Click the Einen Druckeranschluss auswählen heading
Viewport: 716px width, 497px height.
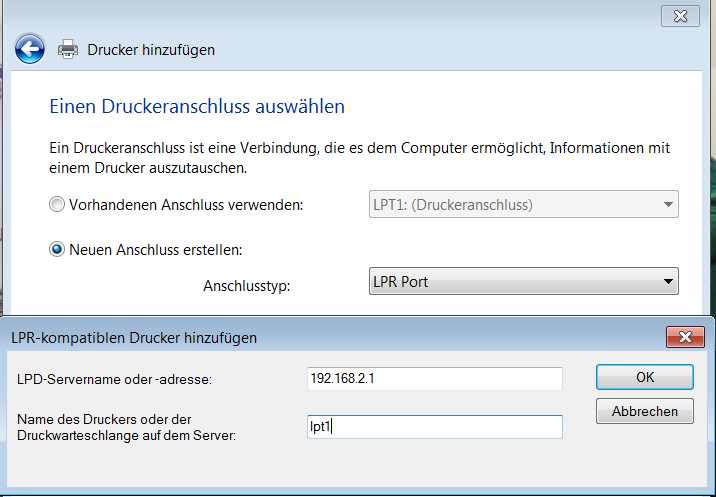(x=197, y=106)
